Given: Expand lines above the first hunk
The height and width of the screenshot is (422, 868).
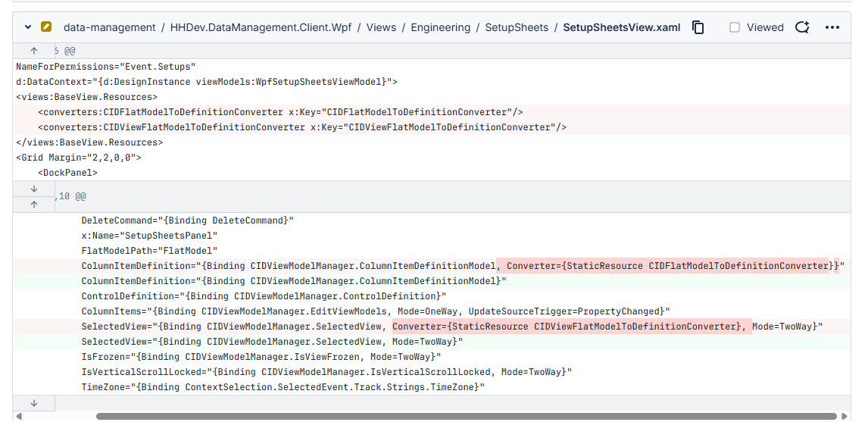Looking at the screenshot, I should (34, 51).
